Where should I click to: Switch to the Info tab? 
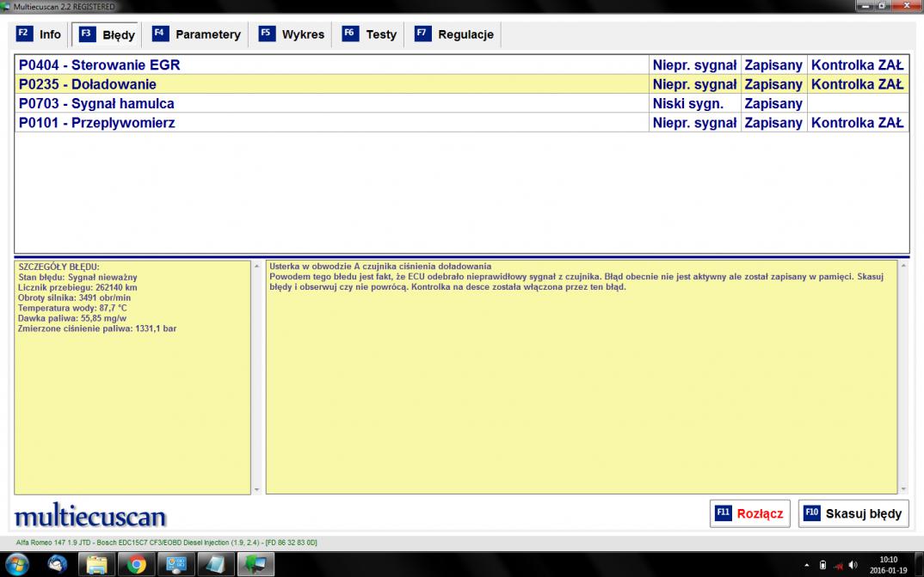click(40, 34)
